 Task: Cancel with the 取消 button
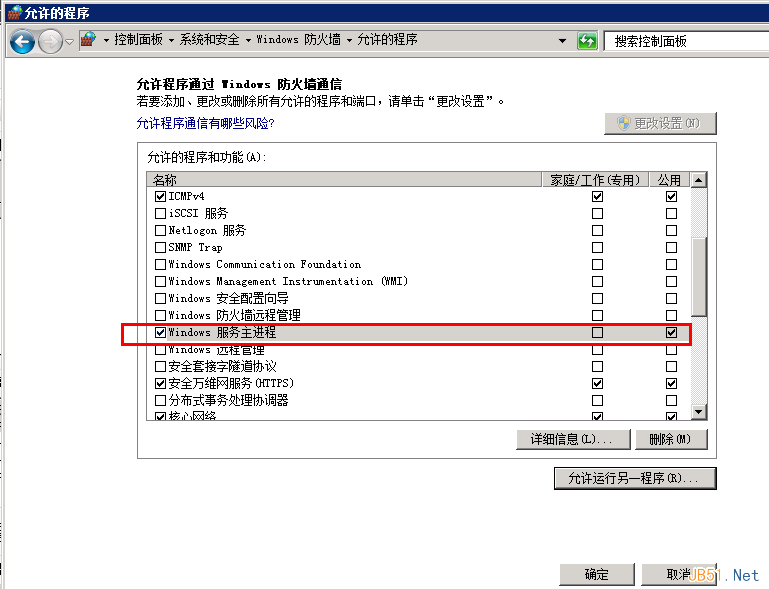(679, 574)
